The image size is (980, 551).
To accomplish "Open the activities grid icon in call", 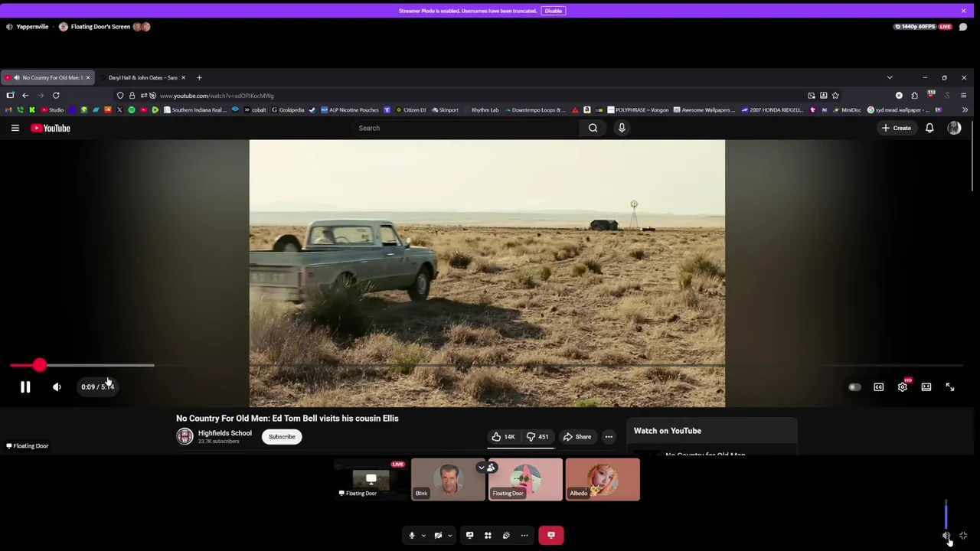I will tap(488, 536).
